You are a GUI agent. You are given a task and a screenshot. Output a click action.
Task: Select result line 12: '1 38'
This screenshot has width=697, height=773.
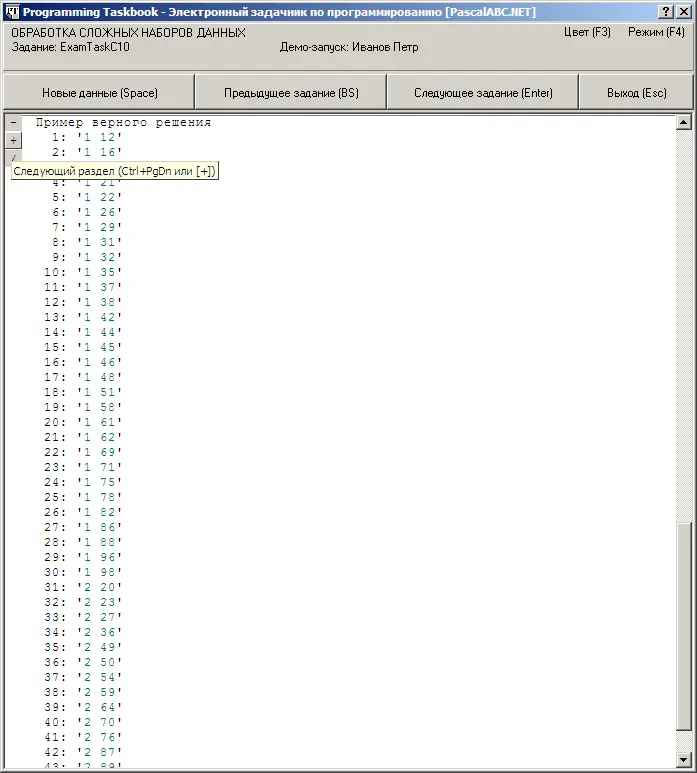[82, 302]
